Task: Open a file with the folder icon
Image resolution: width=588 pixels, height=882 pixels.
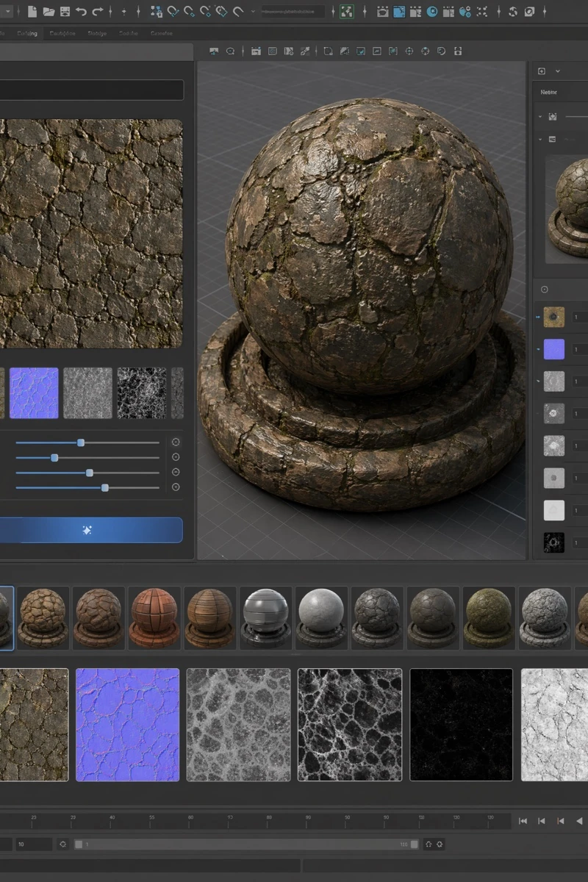Action: 49,12
